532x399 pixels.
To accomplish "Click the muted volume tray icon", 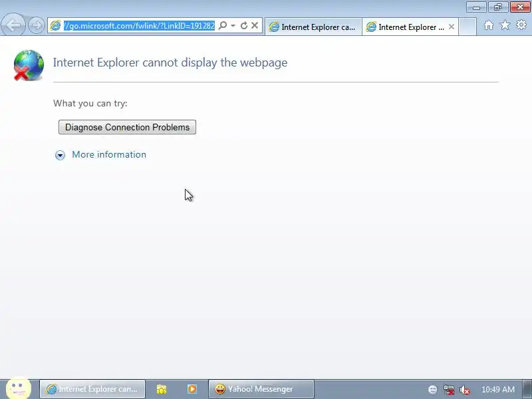I will pos(464,390).
